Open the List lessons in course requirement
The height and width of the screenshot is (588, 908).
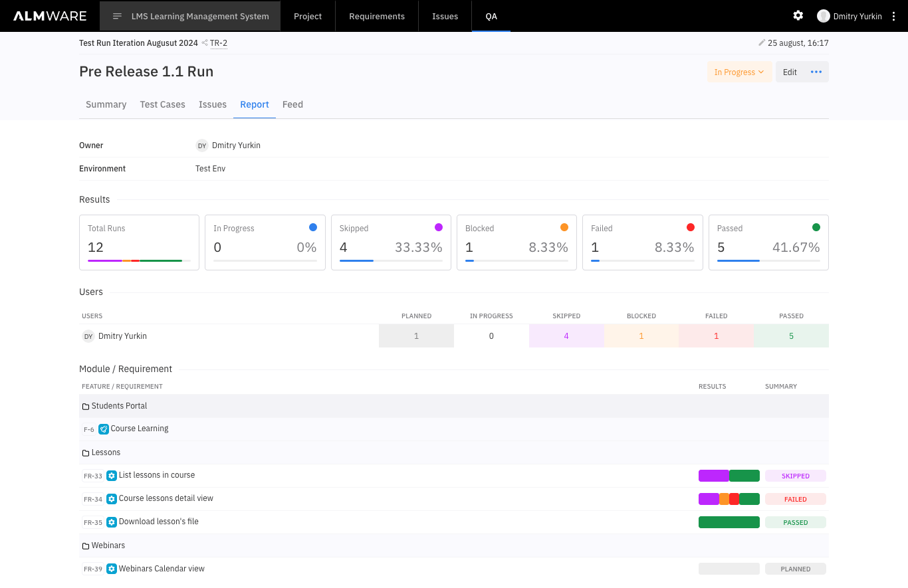(x=157, y=475)
